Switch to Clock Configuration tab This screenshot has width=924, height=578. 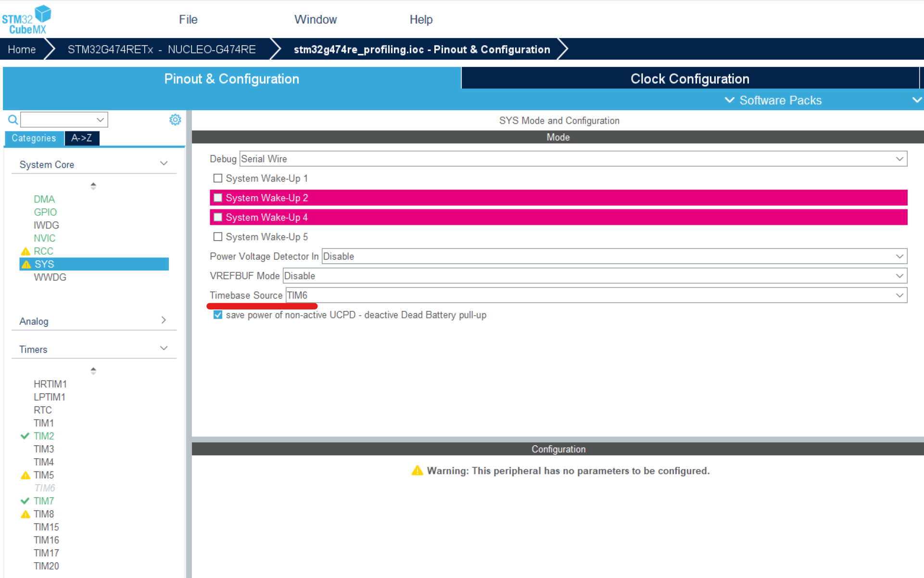click(689, 78)
